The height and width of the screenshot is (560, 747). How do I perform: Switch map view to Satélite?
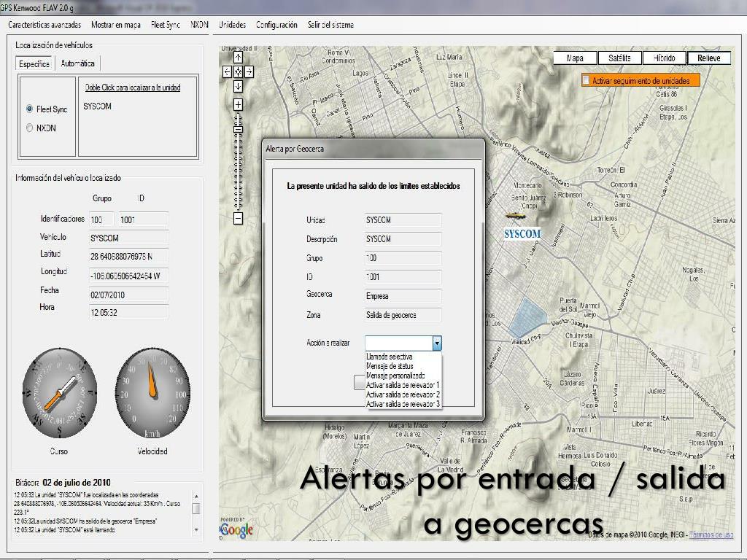tap(619, 58)
